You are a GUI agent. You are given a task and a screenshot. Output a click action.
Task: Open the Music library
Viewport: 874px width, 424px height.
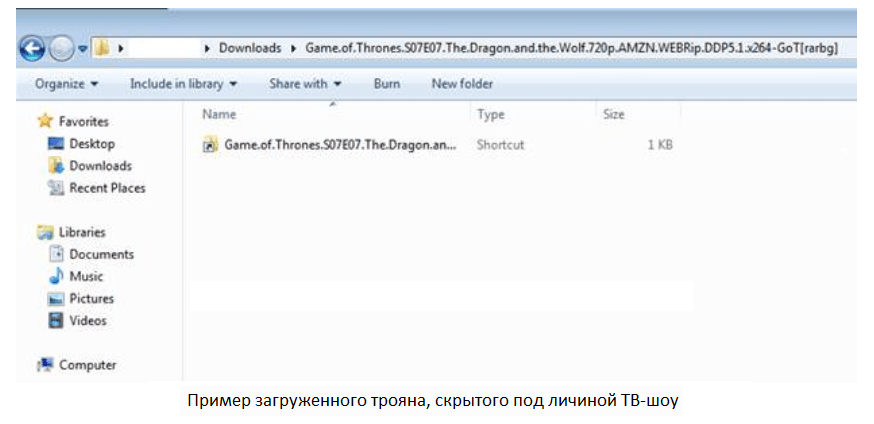[86, 276]
